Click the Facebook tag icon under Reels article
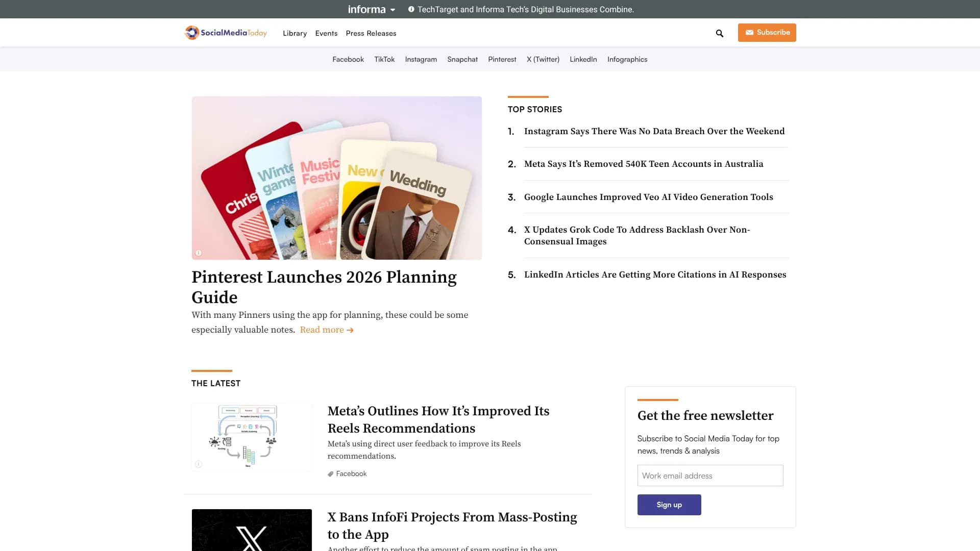 point(331,474)
